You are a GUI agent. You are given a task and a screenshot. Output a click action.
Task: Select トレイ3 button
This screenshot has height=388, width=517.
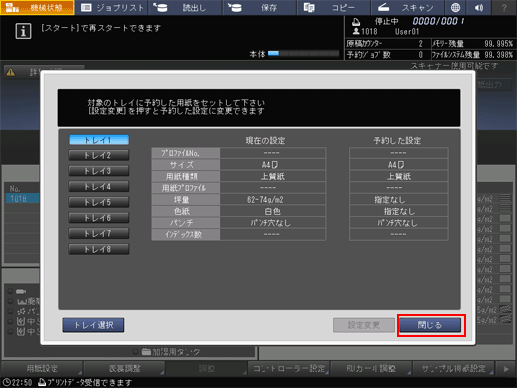click(x=99, y=171)
